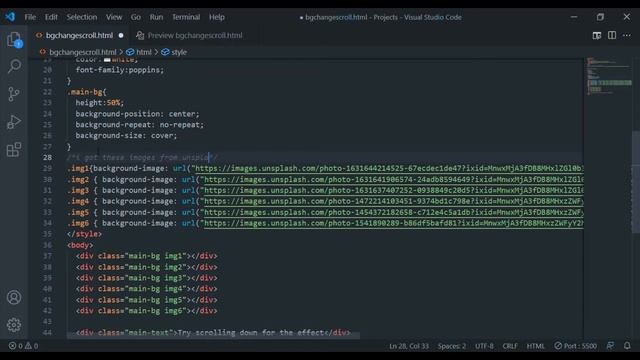Viewport: 640px width, 360px height.
Task: Click the height:50% declaration
Action: (99, 103)
